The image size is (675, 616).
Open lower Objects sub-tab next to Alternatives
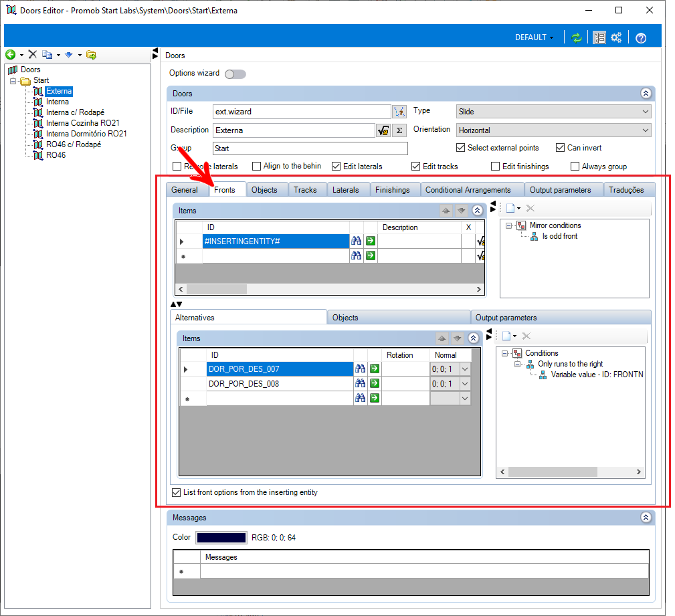pyautogui.click(x=399, y=318)
